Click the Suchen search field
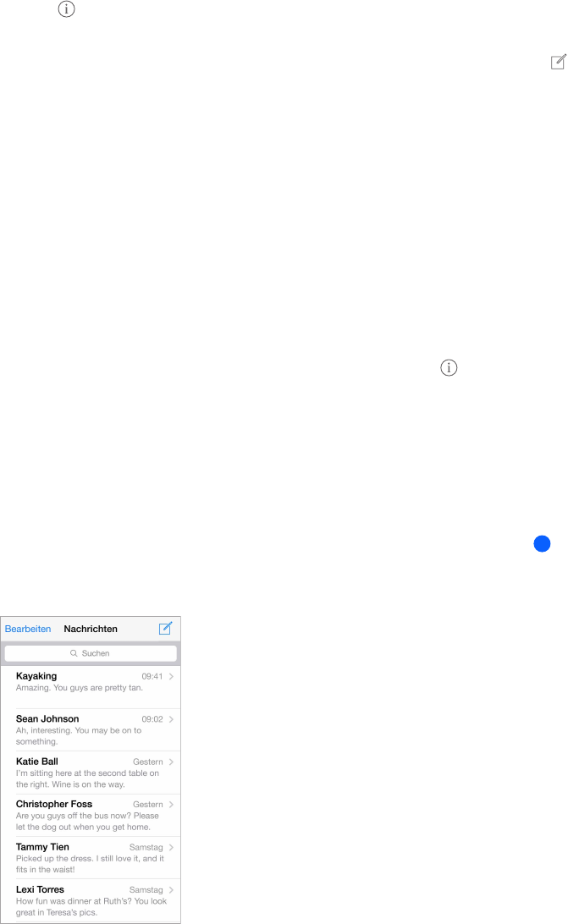The image size is (568, 924). 91,653
